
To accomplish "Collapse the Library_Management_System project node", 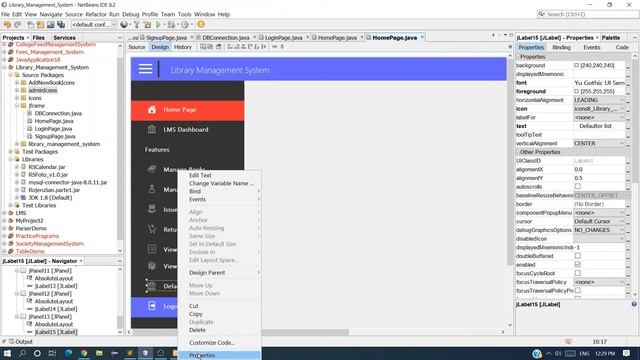I will [x=4, y=67].
